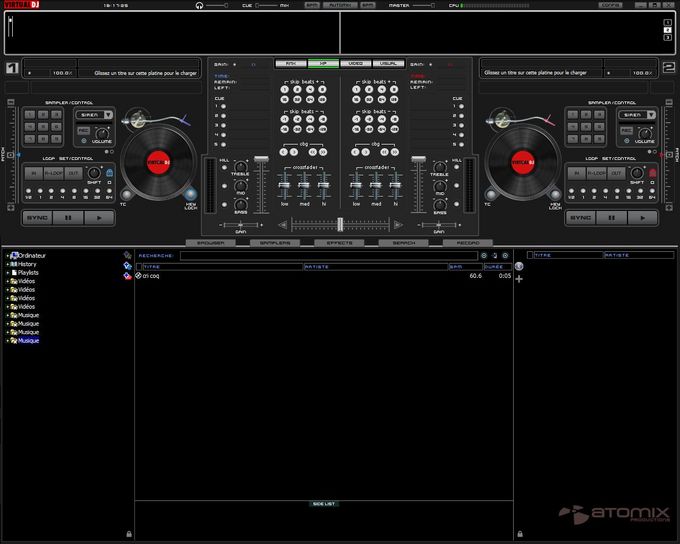Pause the left deck
680x544 pixels.
(x=68, y=217)
